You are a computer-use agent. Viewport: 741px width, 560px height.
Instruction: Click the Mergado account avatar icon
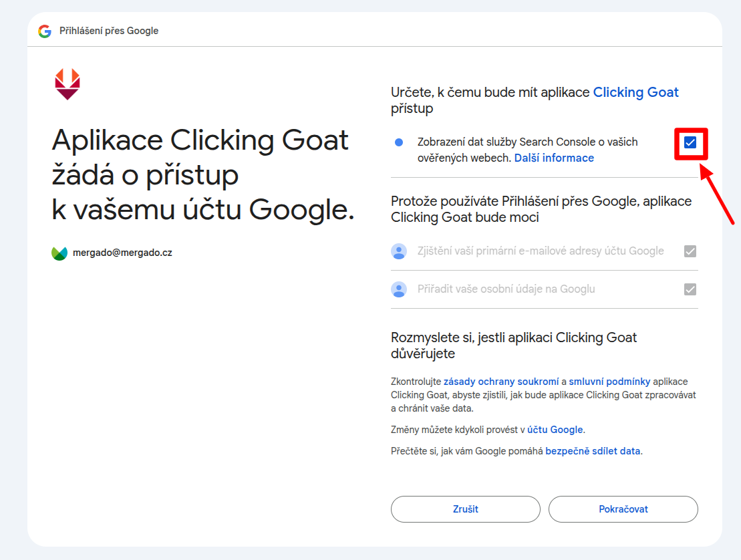point(59,253)
